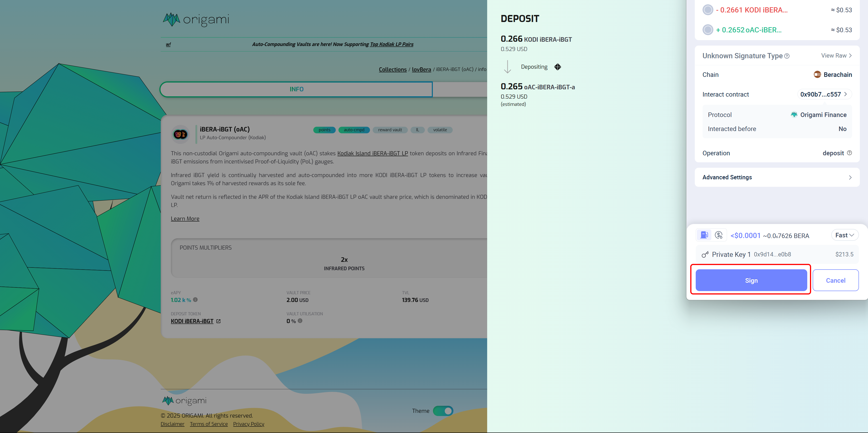Click the Vault Utilisation info icon

click(x=300, y=321)
